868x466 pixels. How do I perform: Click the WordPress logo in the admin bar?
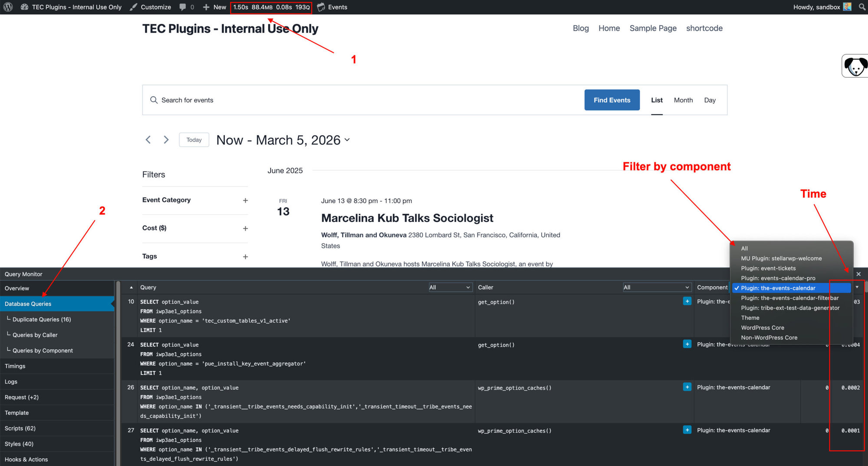pyautogui.click(x=7, y=7)
